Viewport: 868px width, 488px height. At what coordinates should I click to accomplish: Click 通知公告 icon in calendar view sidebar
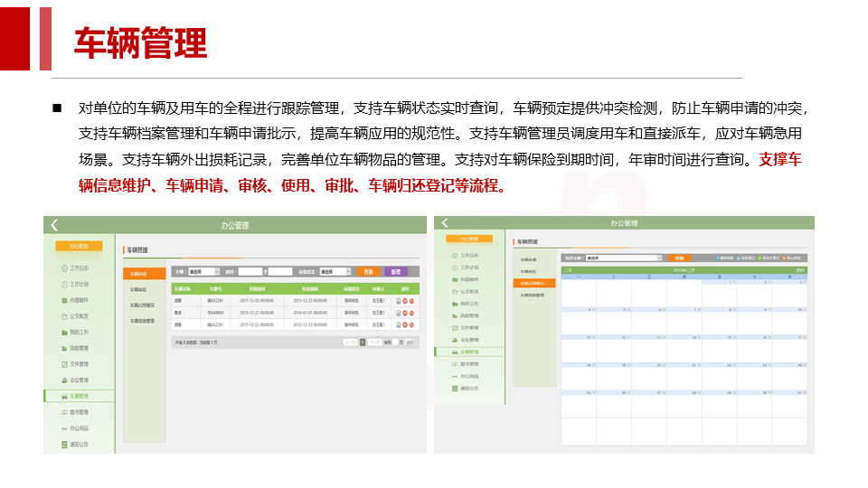[456, 389]
